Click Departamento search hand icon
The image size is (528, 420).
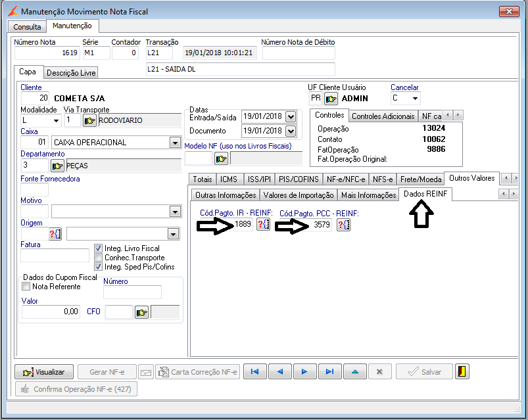(57, 165)
